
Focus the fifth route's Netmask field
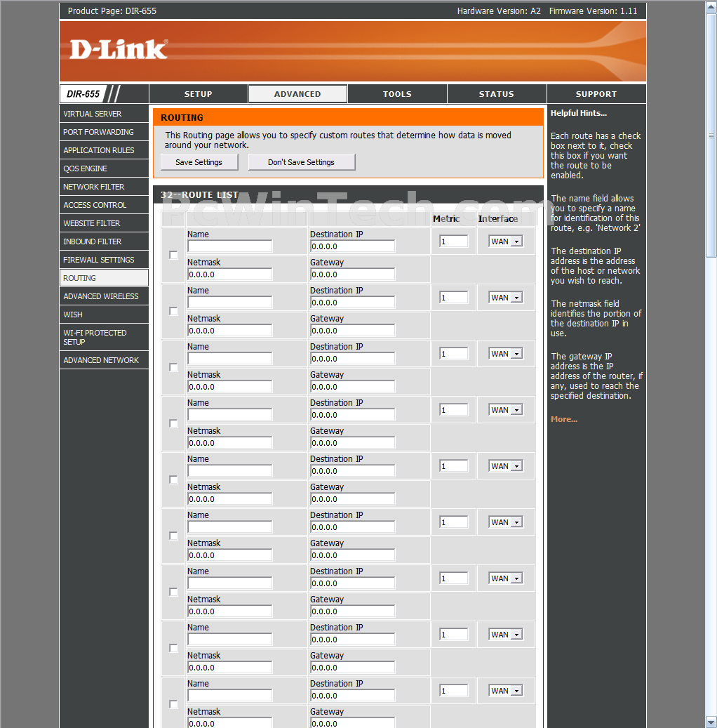tap(229, 499)
